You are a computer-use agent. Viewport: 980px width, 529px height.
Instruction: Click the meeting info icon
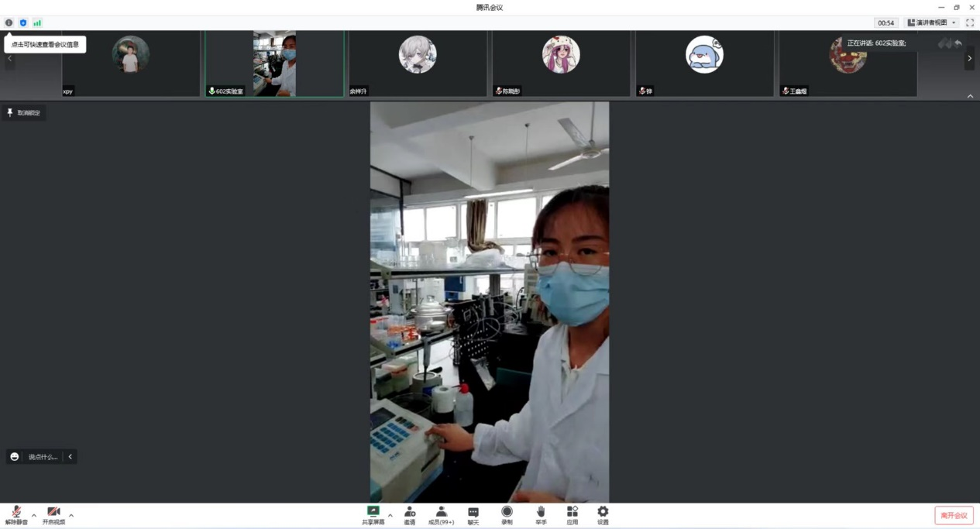(x=9, y=23)
